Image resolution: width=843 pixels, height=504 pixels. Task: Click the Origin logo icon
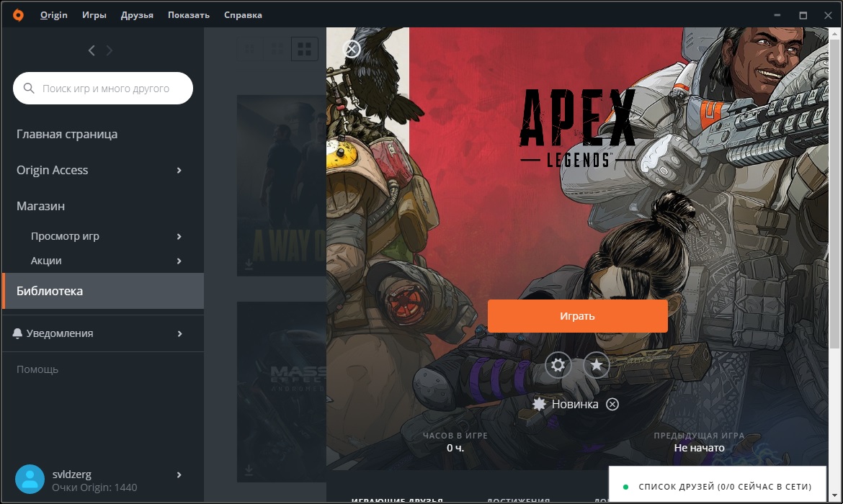18,14
